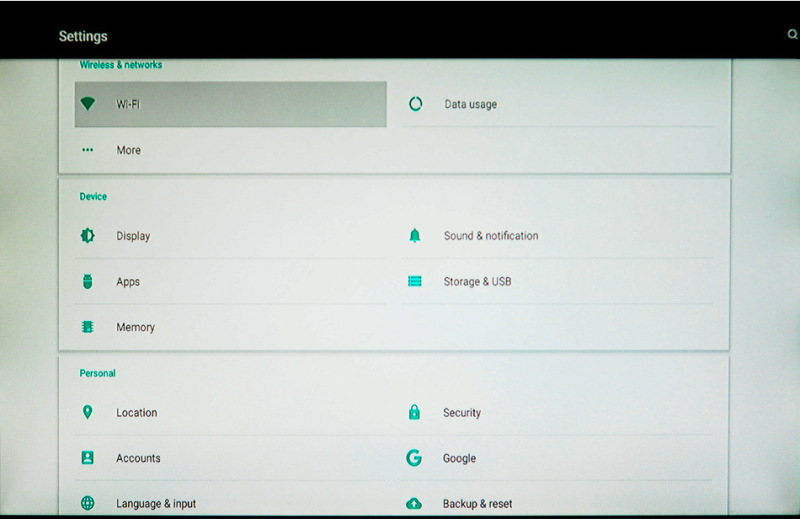Click the Apps android robot icon
This screenshot has width=800, height=519.
pyautogui.click(x=88, y=282)
